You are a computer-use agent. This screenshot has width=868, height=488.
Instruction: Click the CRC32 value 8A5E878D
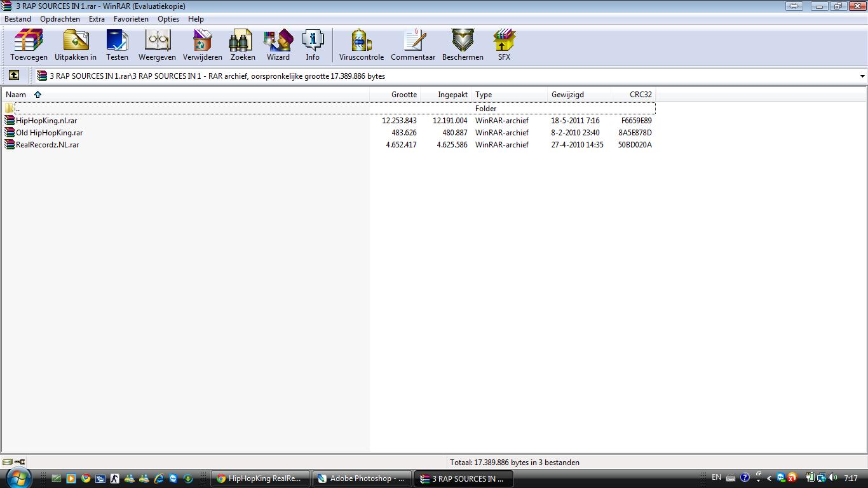635,133
